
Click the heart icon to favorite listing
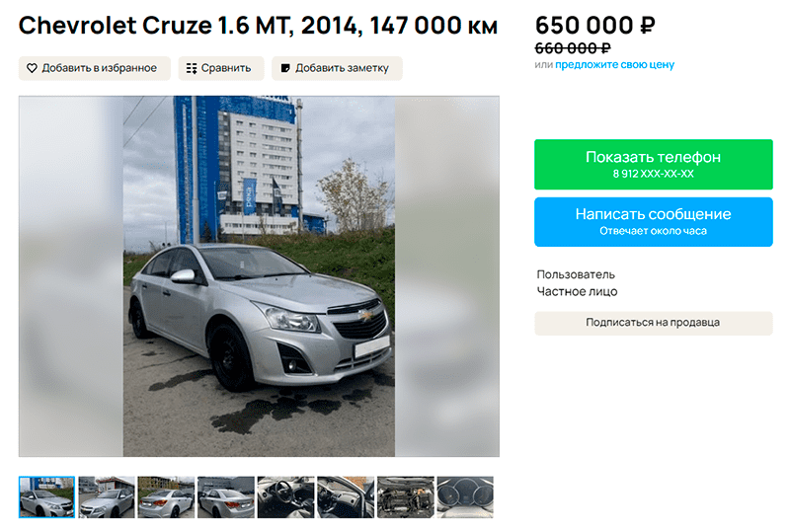coord(32,68)
